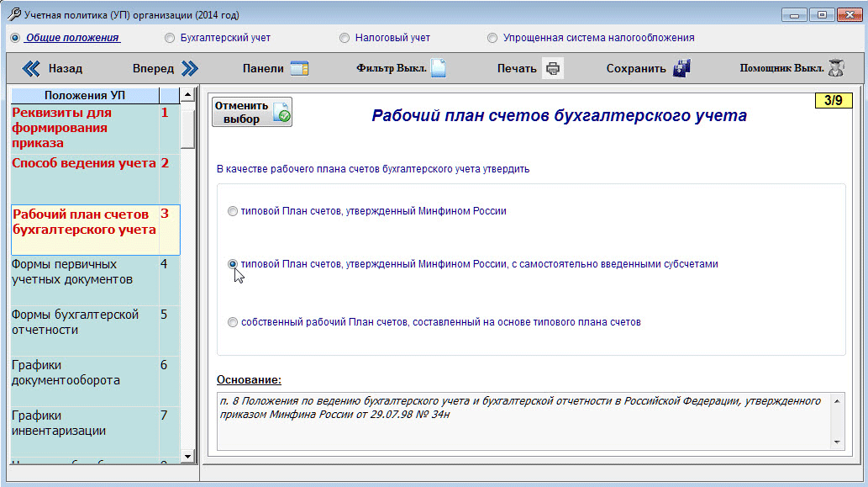The width and height of the screenshot is (868, 487).
Task: Open Способ ведения учета item
Action: 95,179
